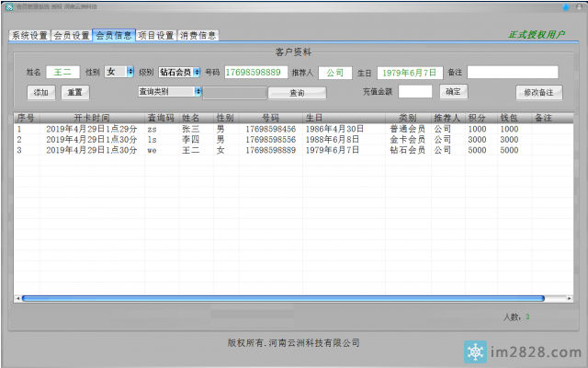Click the 充值金额 recharge amount field
Viewport: 588px width, 368px height.
(414, 91)
